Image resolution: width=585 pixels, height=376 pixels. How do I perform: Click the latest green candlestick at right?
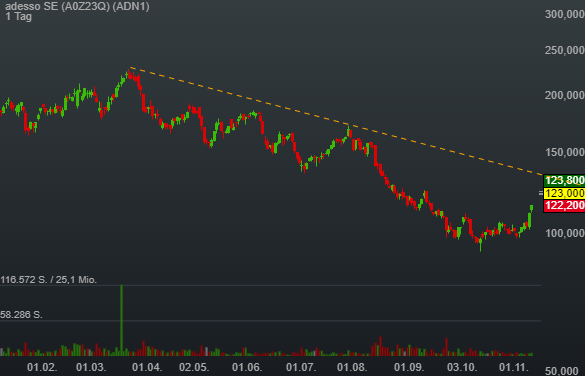(531, 208)
